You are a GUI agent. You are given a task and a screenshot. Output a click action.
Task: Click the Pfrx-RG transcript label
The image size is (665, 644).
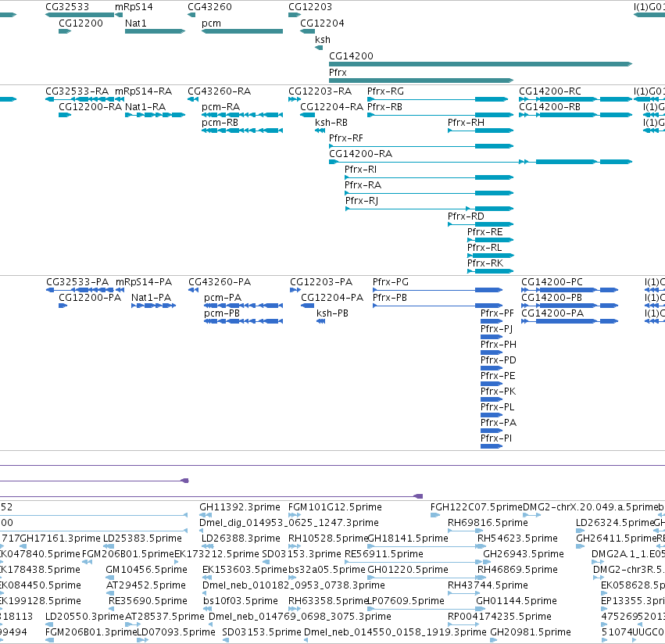(385, 91)
